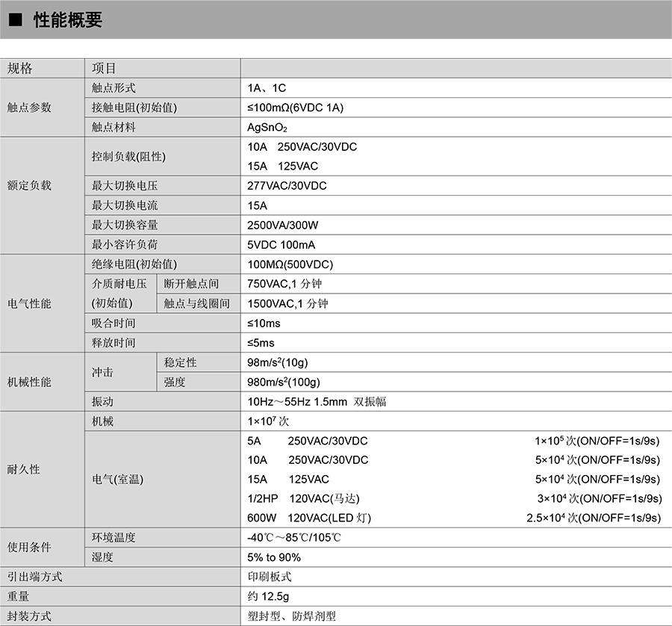Select the 2.5×10⁴ 次 cycle count
Image resolution: width=672 pixels, height=626 pixels.
coord(552,518)
